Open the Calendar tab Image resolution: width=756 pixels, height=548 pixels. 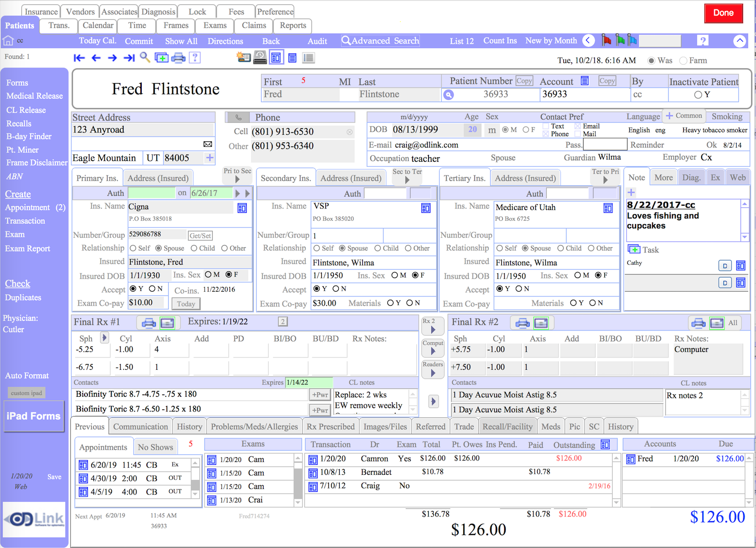point(98,26)
